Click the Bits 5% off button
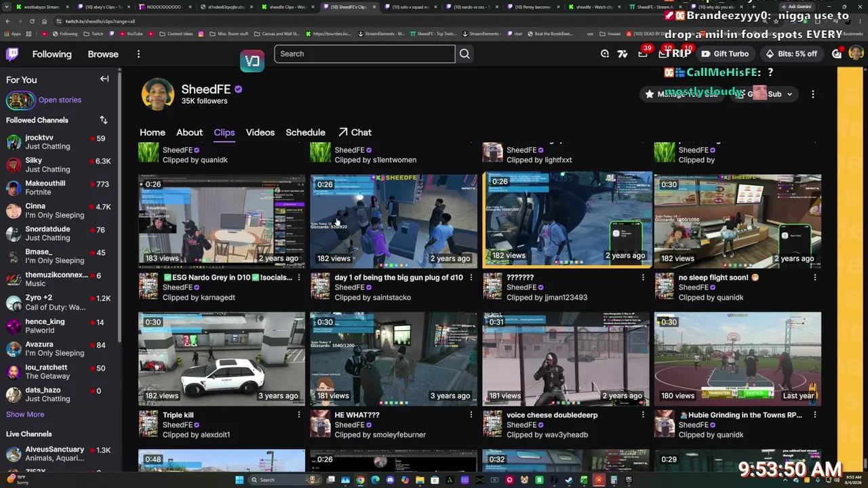Screen dimensions: 868x488 [791, 54]
